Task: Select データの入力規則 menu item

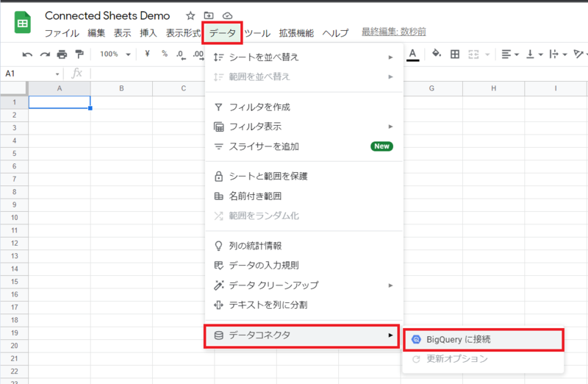Action: 304,266
